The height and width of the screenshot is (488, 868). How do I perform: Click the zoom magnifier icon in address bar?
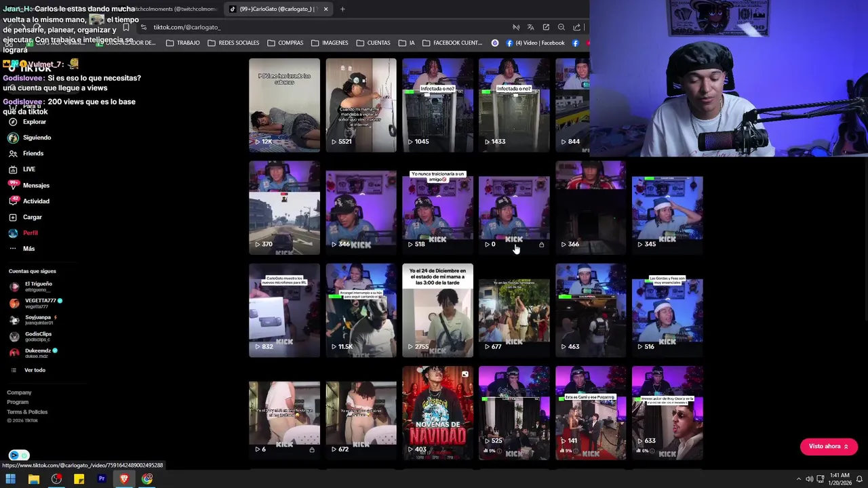point(561,27)
